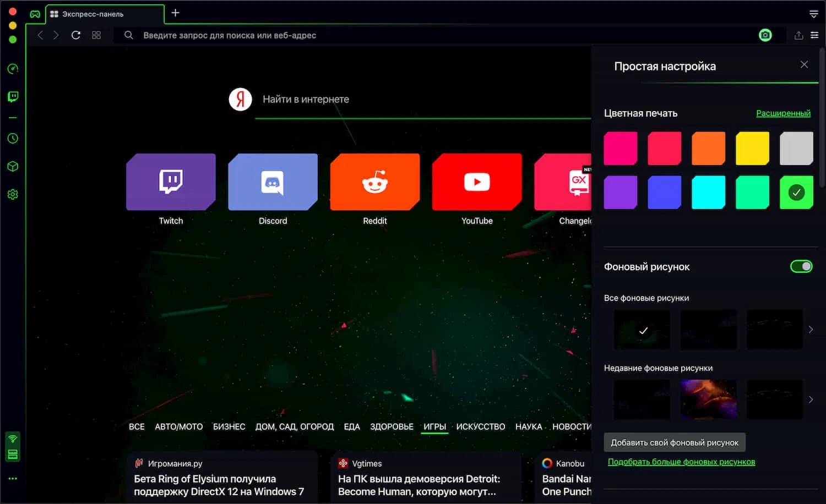The image size is (826, 504).
Task: Open Extensions cube icon in sidebar
Action: click(13, 166)
